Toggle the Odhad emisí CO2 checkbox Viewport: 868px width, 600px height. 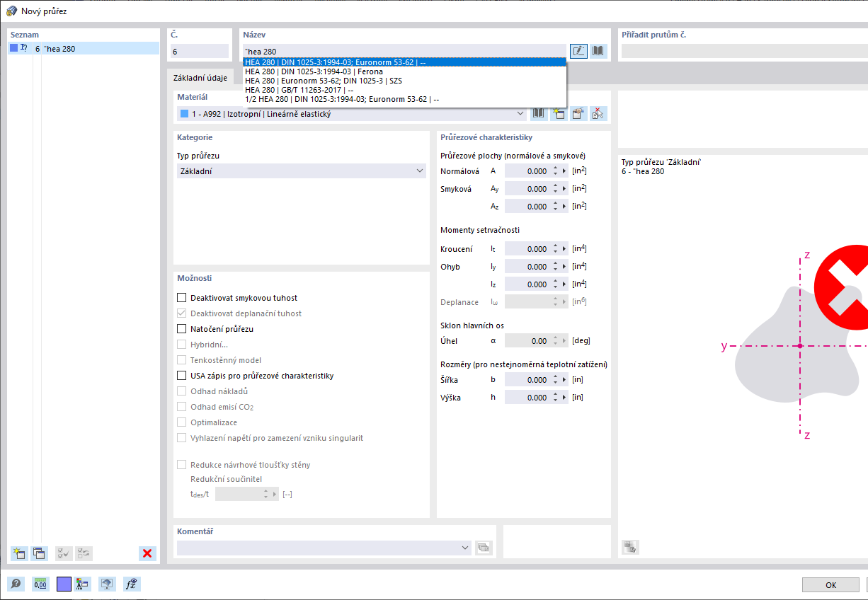click(x=182, y=407)
